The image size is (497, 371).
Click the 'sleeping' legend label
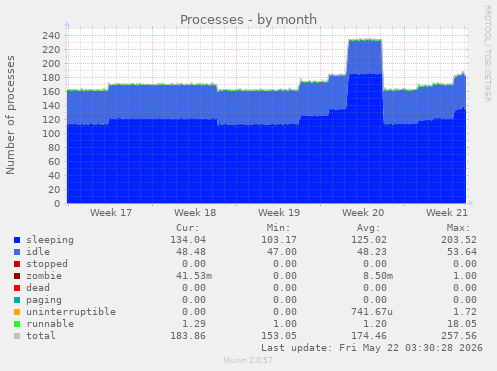click(50, 240)
